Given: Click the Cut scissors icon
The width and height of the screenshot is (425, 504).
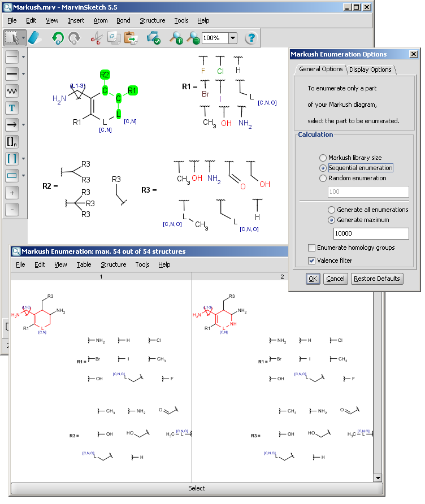Looking at the screenshot, I should pos(97,38).
